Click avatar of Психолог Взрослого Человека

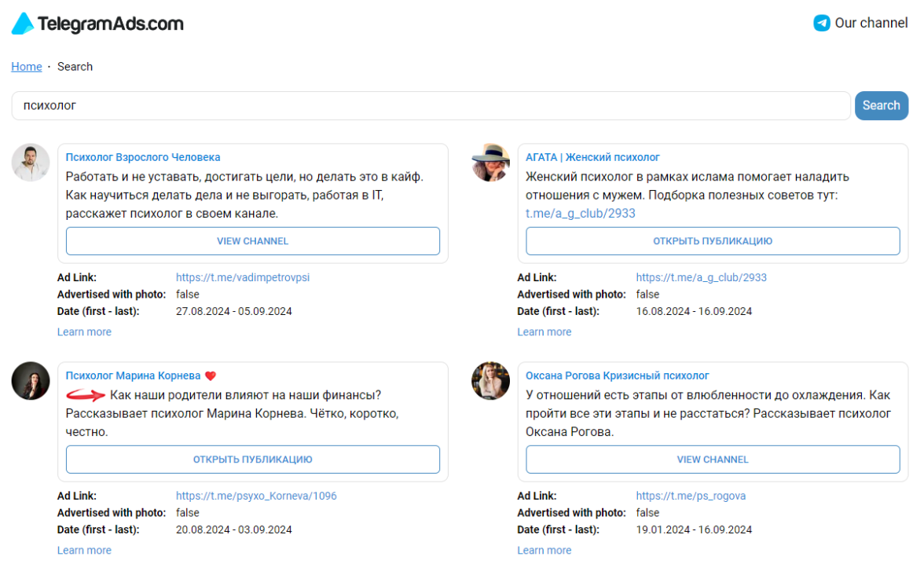(x=31, y=163)
